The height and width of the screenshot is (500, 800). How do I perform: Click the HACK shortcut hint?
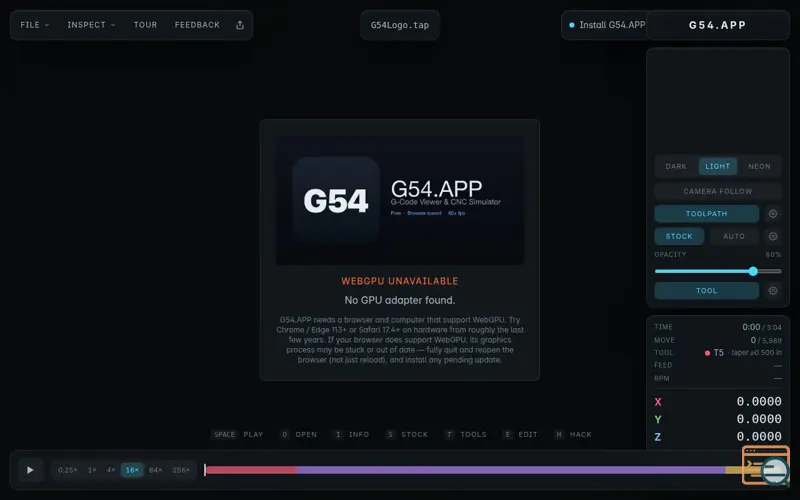coord(573,435)
